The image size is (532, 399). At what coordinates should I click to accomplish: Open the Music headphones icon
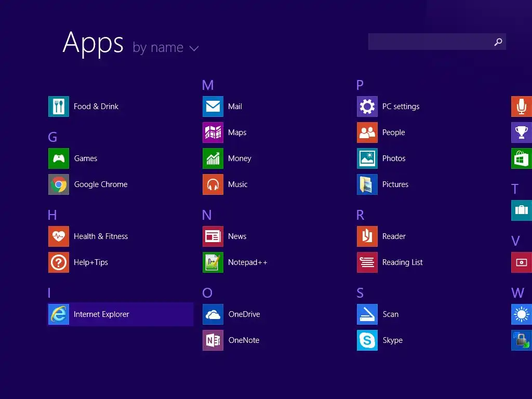[212, 184]
